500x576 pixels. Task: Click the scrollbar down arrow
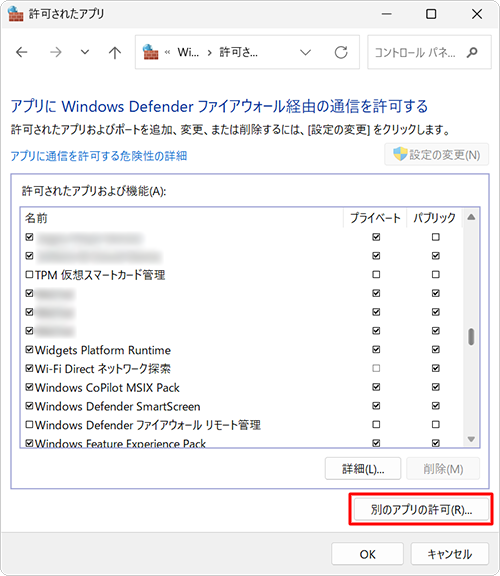click(471, 439)
